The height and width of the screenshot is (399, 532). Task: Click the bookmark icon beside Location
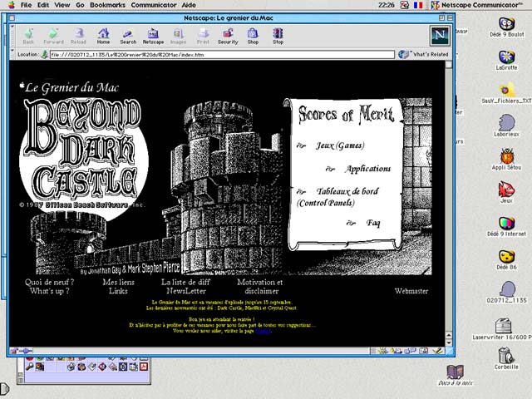point(44,54)
